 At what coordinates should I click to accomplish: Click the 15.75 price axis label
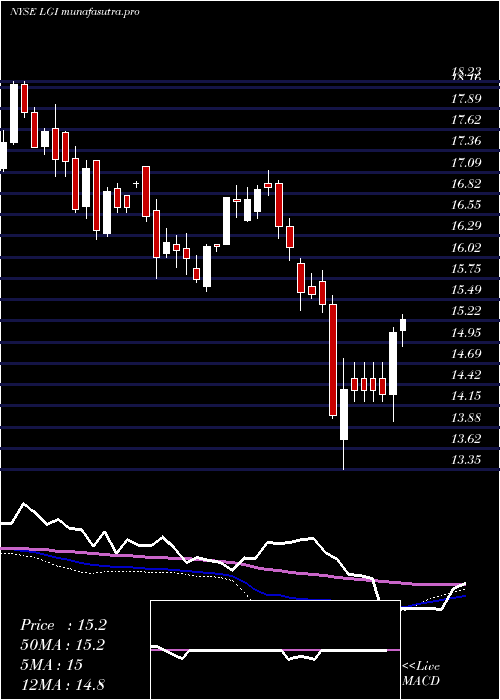coord(466,269)
